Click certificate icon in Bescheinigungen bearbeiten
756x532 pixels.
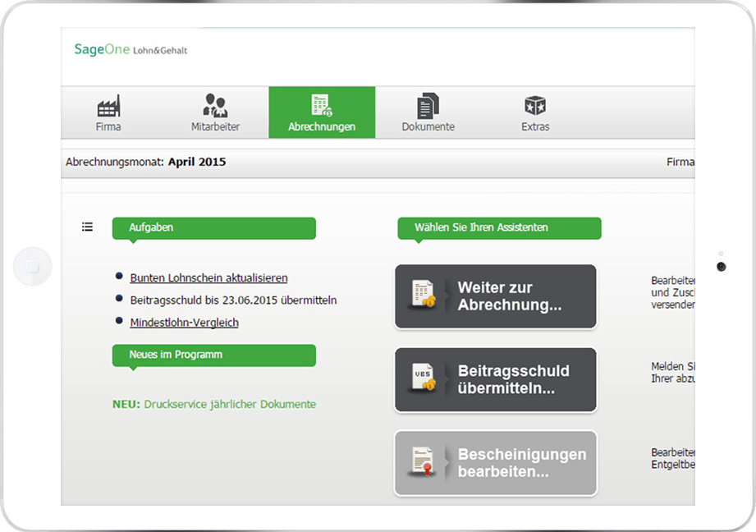click(x=424, y=463)
